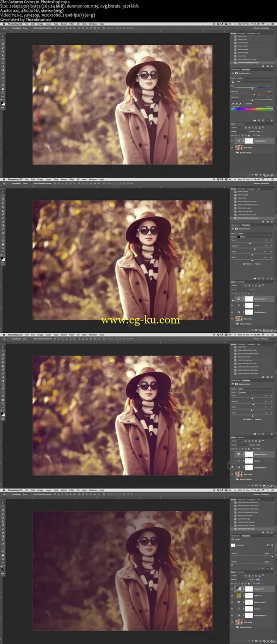
Task: Click the Layer Mask thumbnail in the Masks properties
Action: click(233, 545)
